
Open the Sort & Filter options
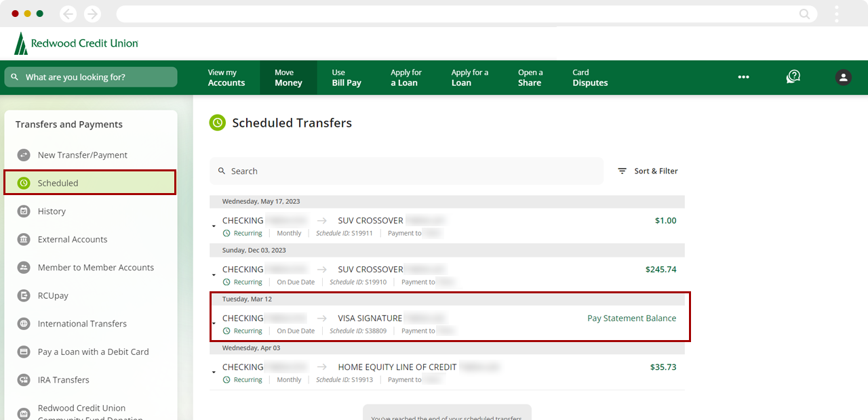648,171
